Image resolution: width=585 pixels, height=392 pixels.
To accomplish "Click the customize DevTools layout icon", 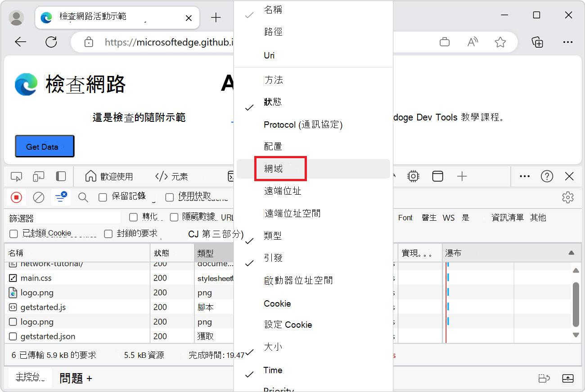I will [437, 176].
